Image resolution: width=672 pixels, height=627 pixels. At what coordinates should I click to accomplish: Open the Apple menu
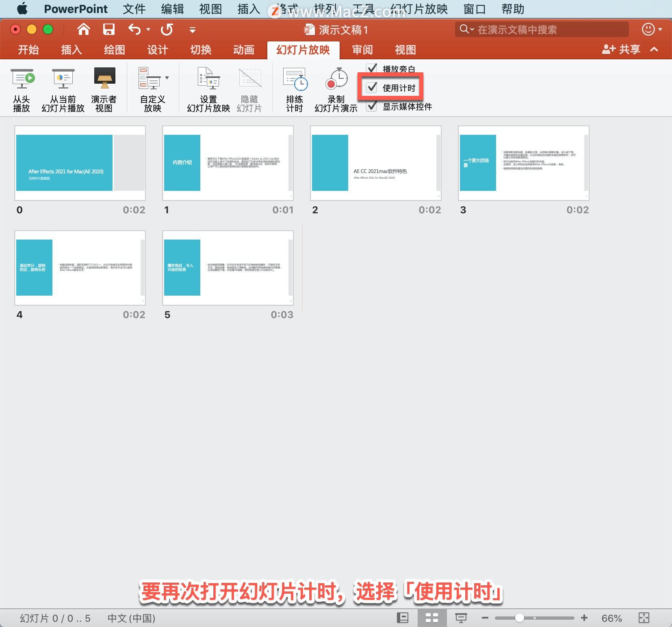pos(22,9)
